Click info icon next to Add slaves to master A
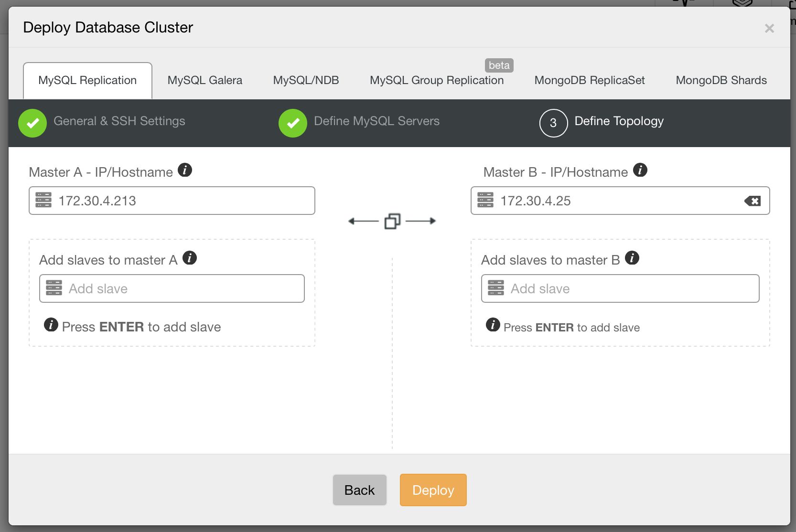Screen dimensions: 796x532 [x=190, y=258]
